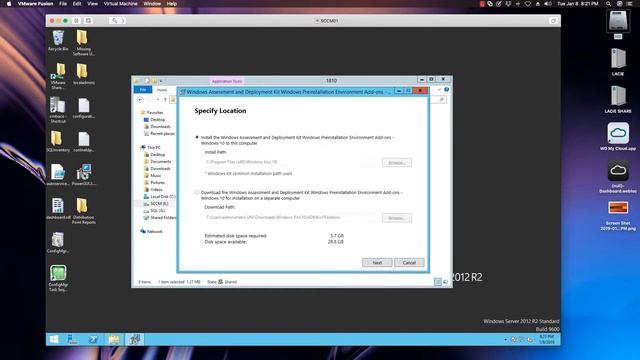Screen dimensions: 640x360
Task: Open the Application Tools ribbon tab
Action: point(227,81)
